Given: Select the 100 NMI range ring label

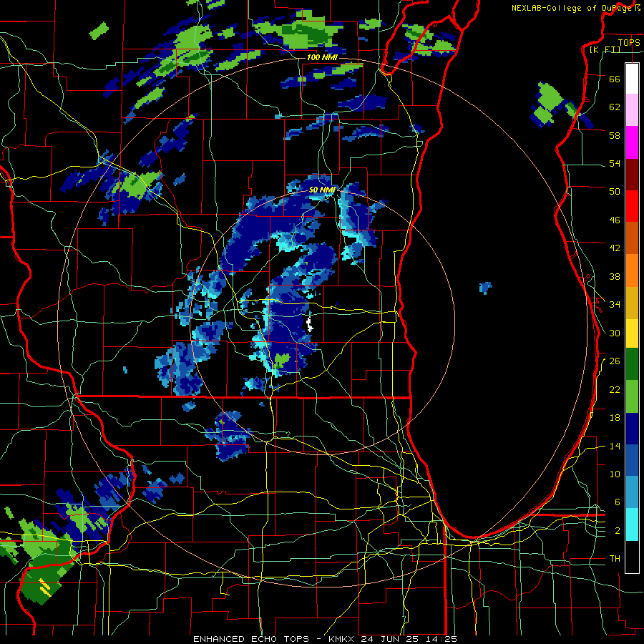Looking at the screenshot, I should coord(322,57).
